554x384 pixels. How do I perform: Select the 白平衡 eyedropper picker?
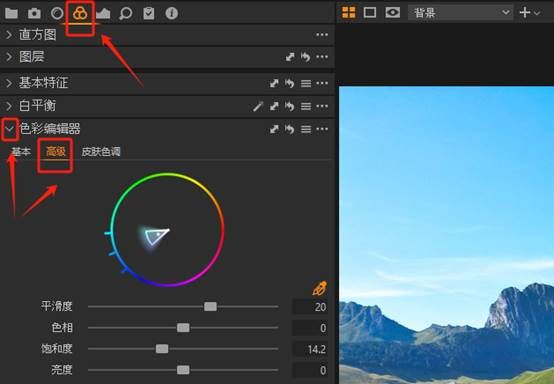click(x=258, y=106)
